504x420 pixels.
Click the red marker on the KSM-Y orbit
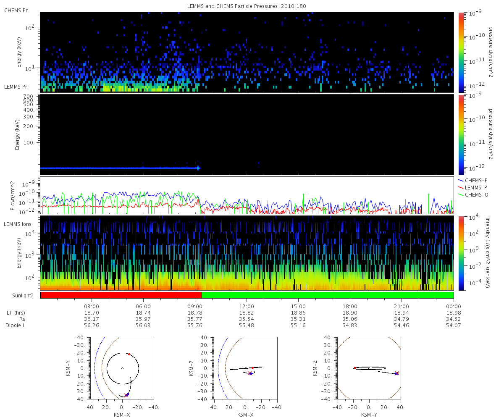pyautogui.click(x=354, y=368)
